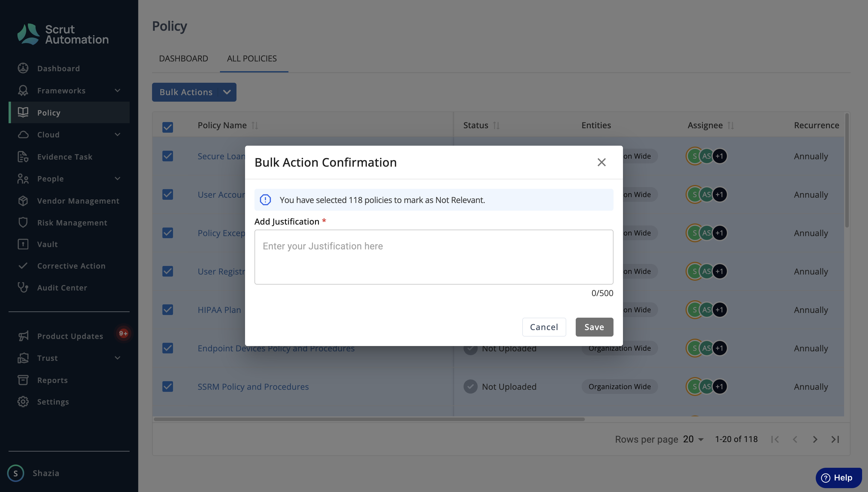Click the Frameworks ribbon icon

click(x=23, y=90)
